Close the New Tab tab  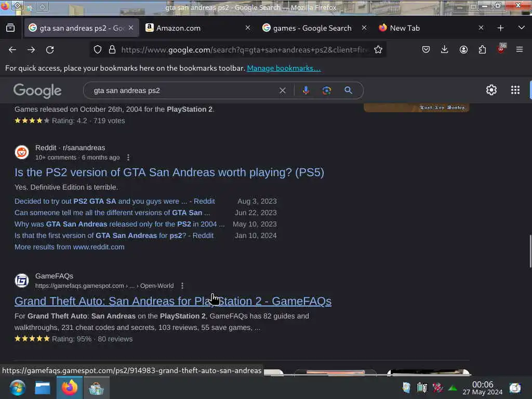pos(481,28)
